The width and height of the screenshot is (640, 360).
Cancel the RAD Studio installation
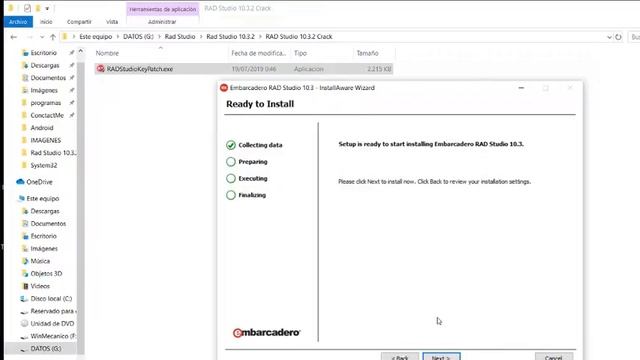click(553, 357)
